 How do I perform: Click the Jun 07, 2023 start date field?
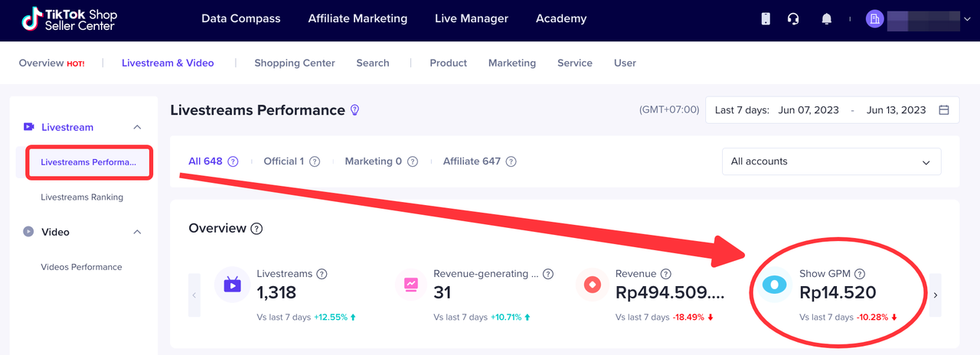pyautogui.click(x=808, y=110)
